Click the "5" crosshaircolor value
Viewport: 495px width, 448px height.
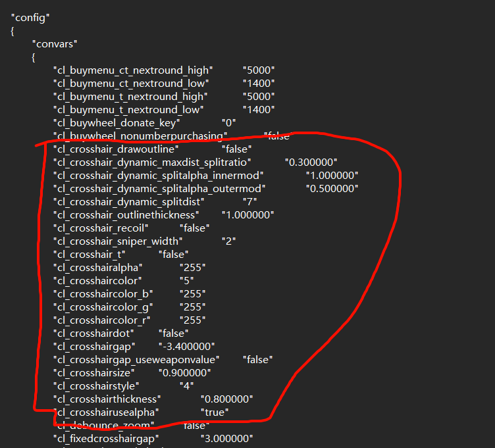click(186, 281)
